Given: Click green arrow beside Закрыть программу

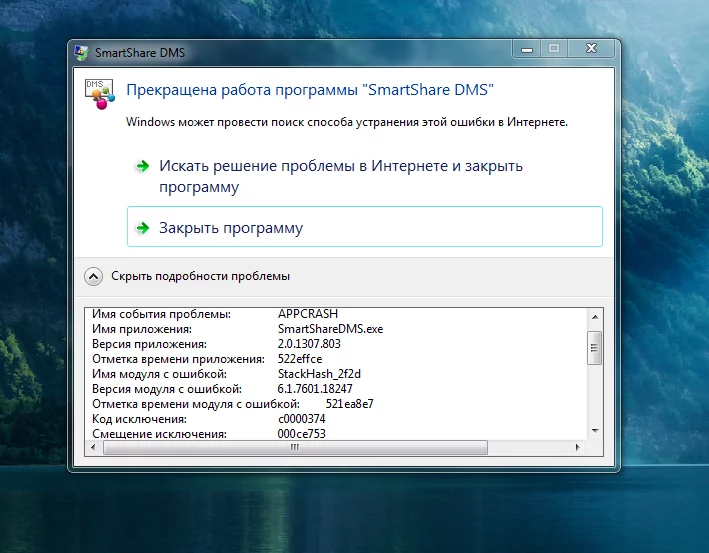Looking at the screenshot, I should (143, 227).
